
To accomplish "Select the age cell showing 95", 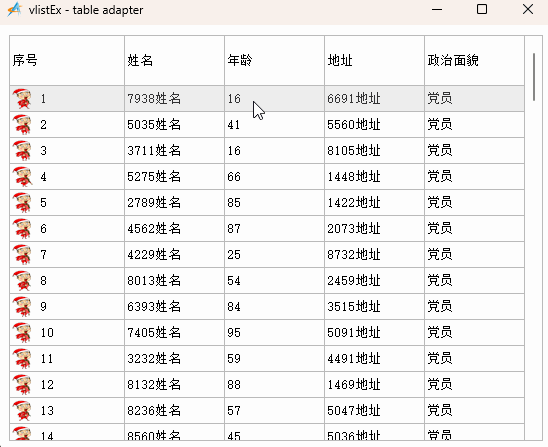I will coord(274,332).
